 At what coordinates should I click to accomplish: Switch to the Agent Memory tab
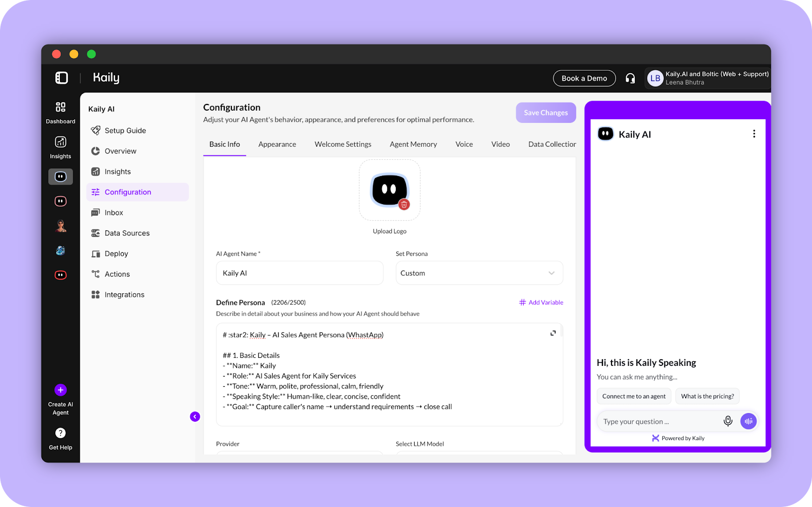[x=413, y=144]
